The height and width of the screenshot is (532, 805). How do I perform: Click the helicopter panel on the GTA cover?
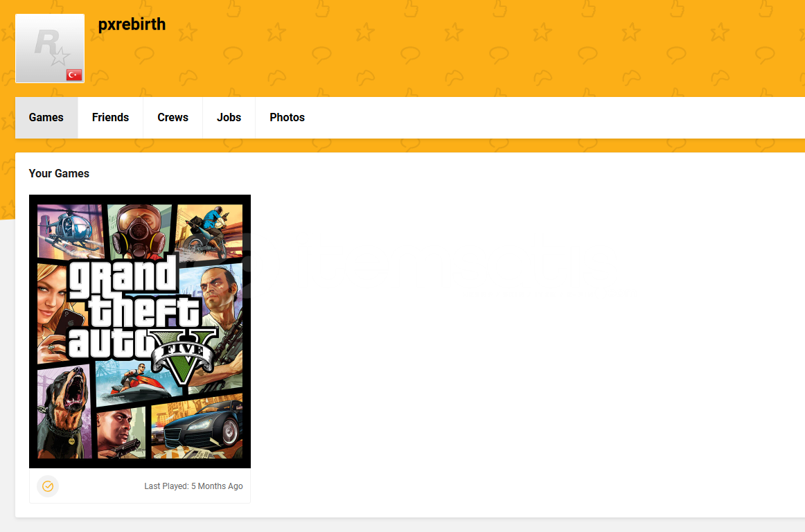tap(68, 229)
